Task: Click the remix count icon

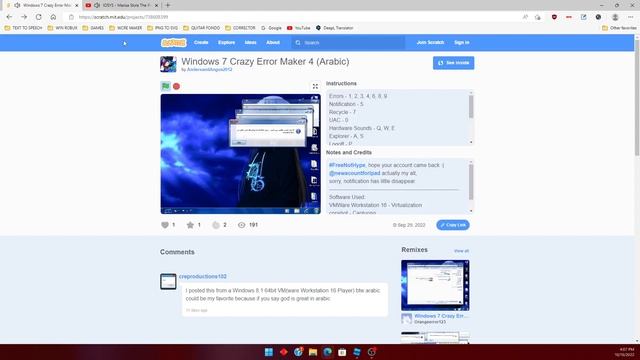Action: click(216, 225)
